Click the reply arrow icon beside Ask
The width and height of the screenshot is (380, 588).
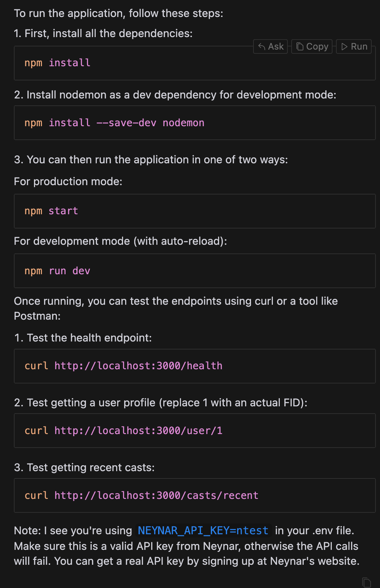[262, 46]
